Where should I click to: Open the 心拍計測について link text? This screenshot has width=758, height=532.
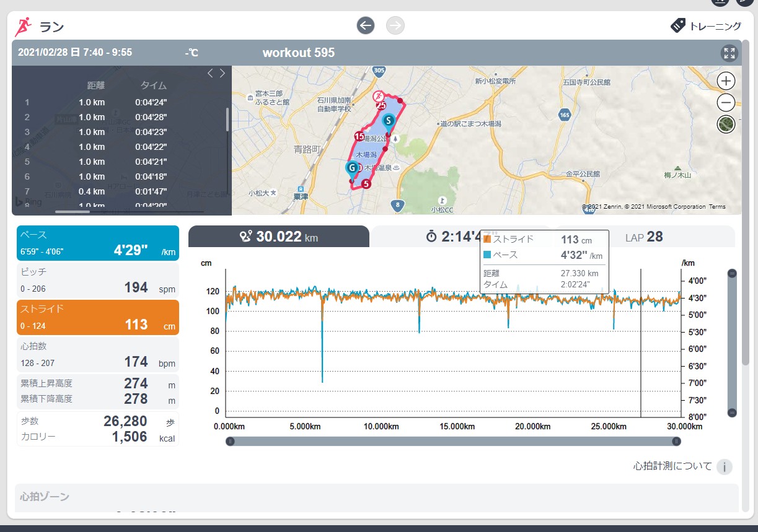click(x=672, y=466)
